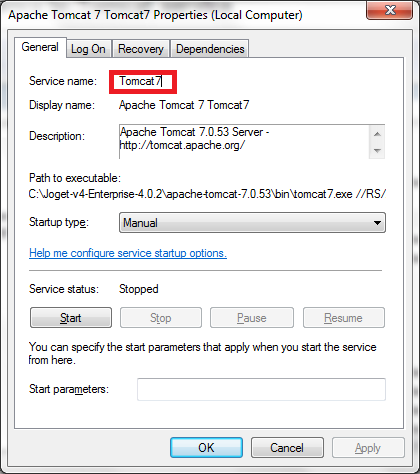Click the Tomcat7 service name text
This screenshot has width=420, height=474.
[x=141, y=81]
